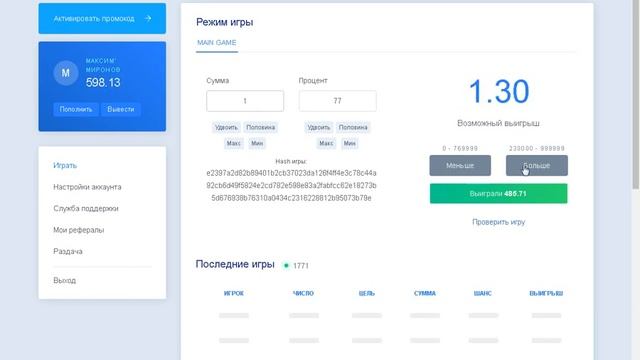This screenshot has width=640, height=360.
Task: Open Служба поддержки in the sidebar
Action: (x=86, y=209)
